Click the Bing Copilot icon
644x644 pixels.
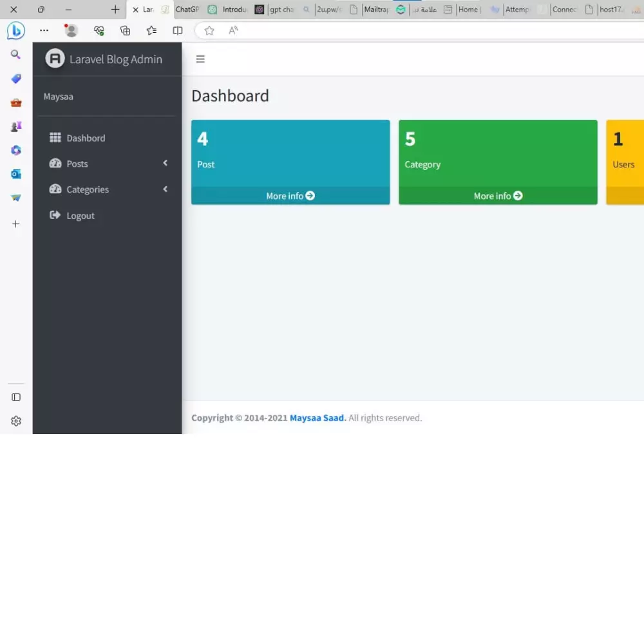pos(15,31)
